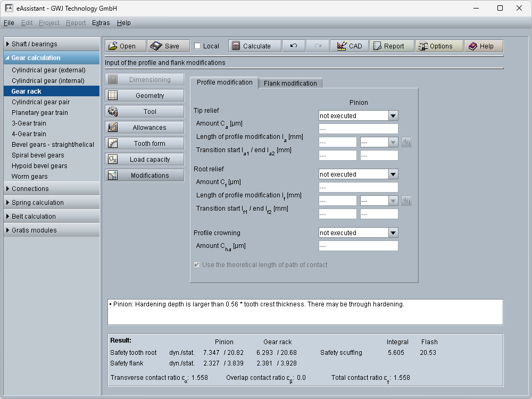Click the Open folder icon in toolbar
Image resolution: width=532 pixels, height=399 pixels.
pyautogui.click(x=112, y=46)
